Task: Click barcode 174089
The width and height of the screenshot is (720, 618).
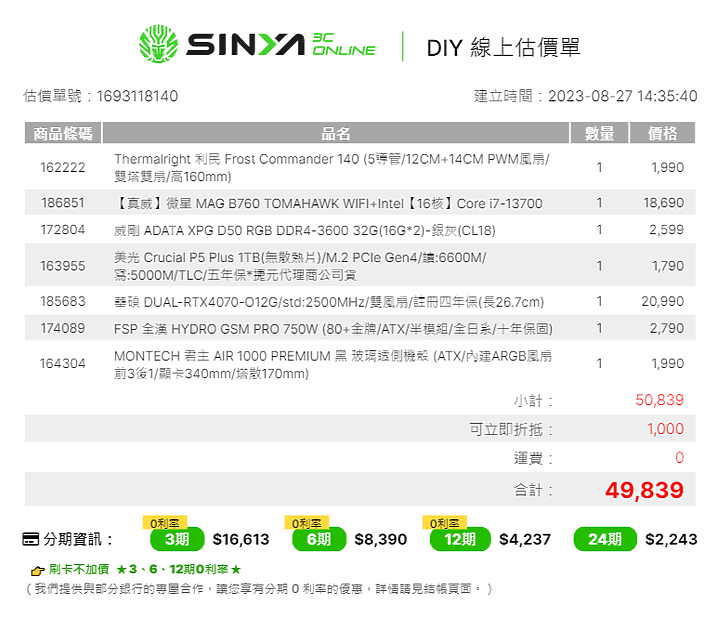Action: click(x=63, y=328)
